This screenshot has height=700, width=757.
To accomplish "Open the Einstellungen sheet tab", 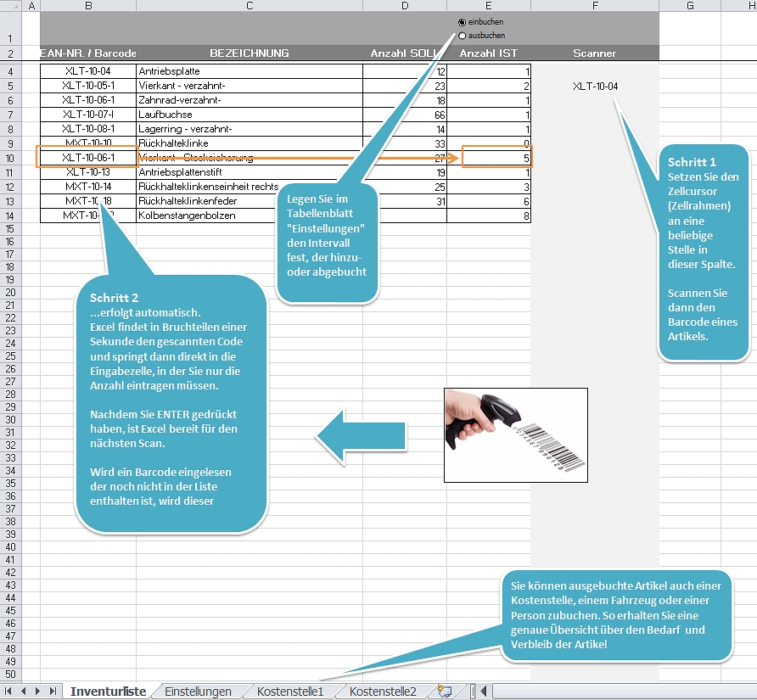I will click(198, 692).
